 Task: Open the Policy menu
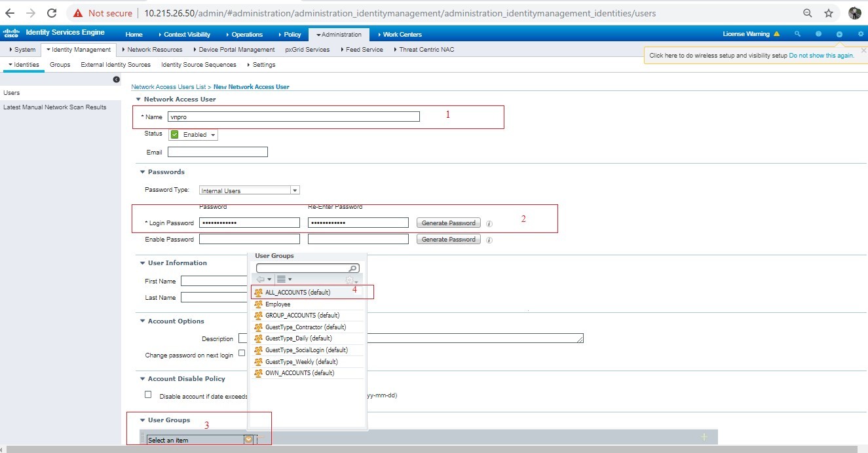(290, 35)
